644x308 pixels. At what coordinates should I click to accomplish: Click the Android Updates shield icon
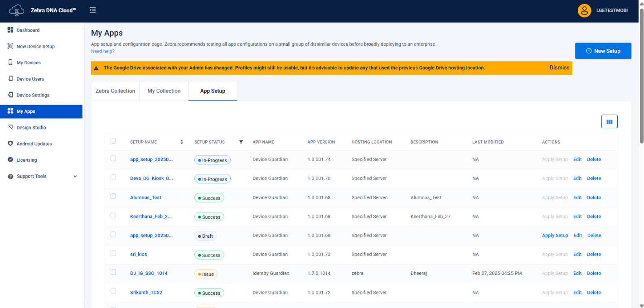click(10, 144)
